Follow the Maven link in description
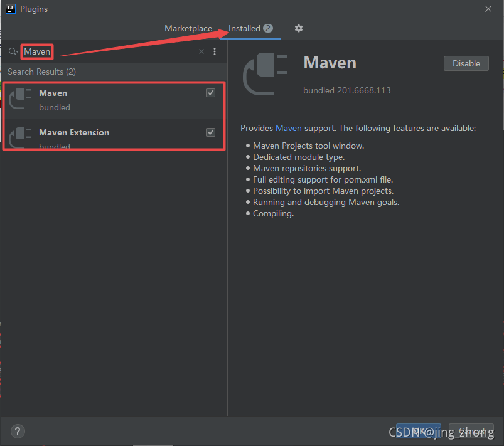 click(289, 128)
